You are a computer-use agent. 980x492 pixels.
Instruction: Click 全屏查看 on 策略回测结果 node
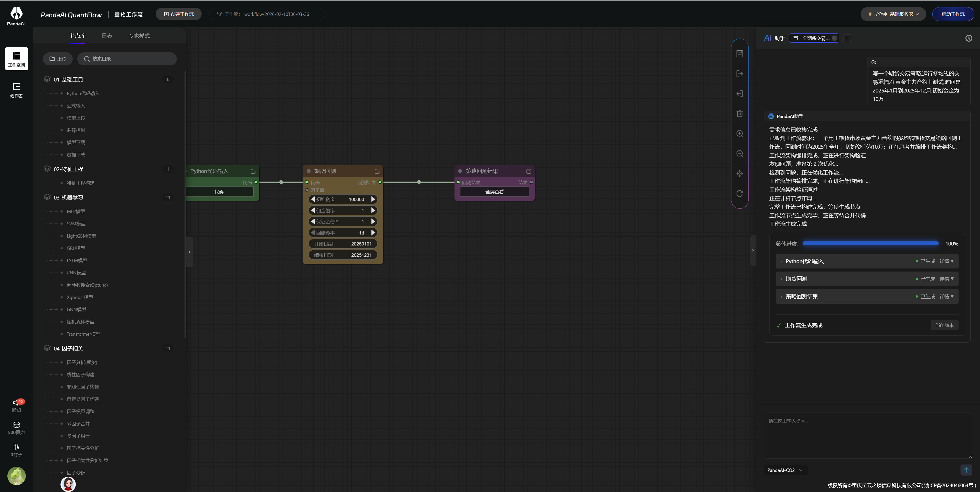coord(495,192)
